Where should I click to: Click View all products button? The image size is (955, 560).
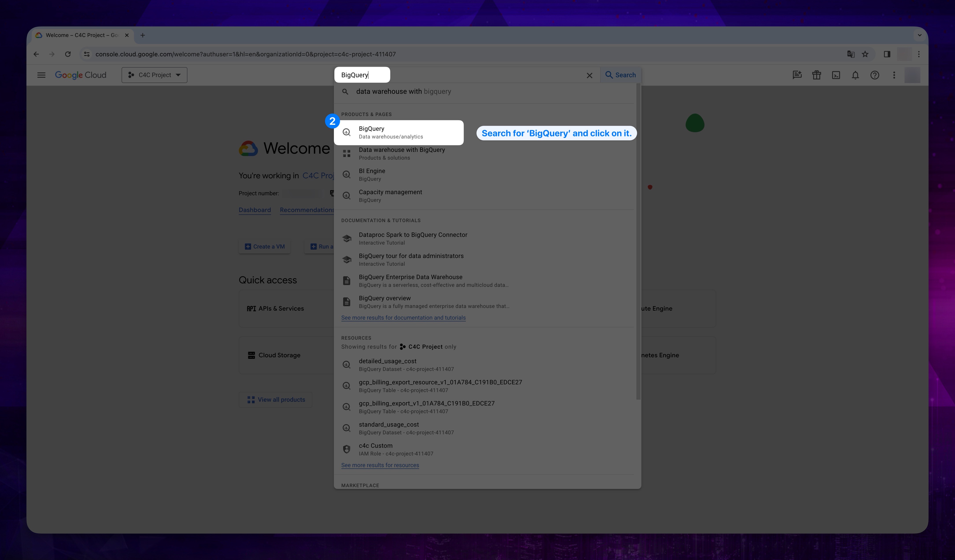(276, 400)
